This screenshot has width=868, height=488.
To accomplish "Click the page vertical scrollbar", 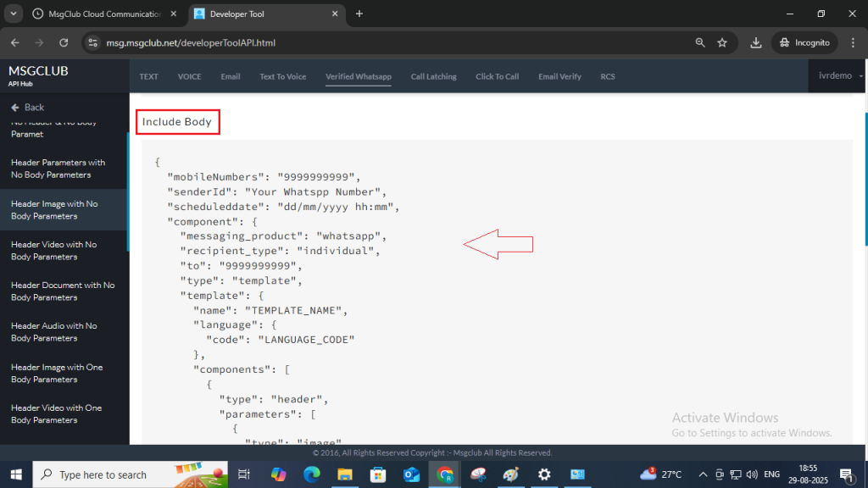I will click(x=865, y=180).
